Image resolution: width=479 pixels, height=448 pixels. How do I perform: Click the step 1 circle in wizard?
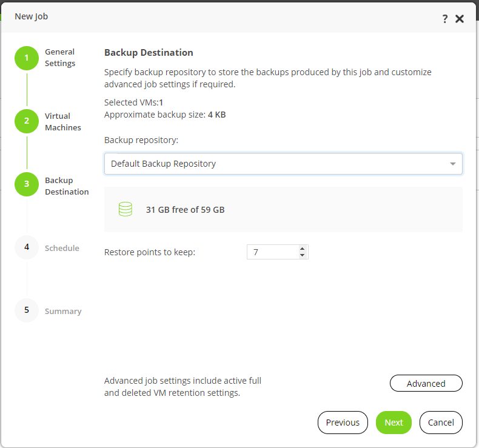27,58
